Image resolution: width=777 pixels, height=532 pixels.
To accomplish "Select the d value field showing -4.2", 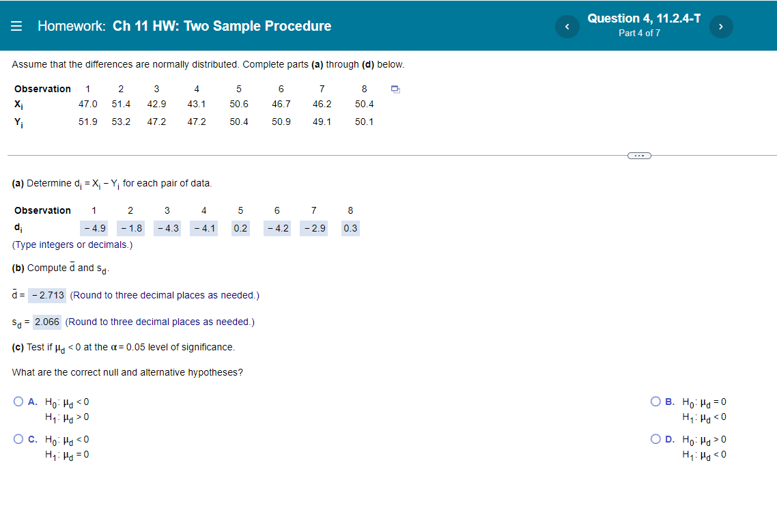I will pyautogui.click(x=277, y=228).
